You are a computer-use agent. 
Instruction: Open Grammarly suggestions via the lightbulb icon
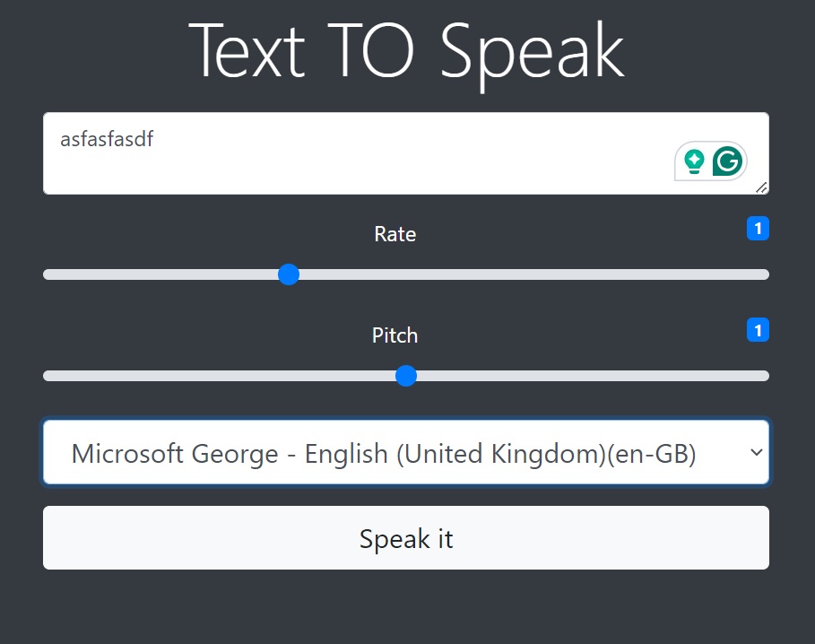coord(695,161)
